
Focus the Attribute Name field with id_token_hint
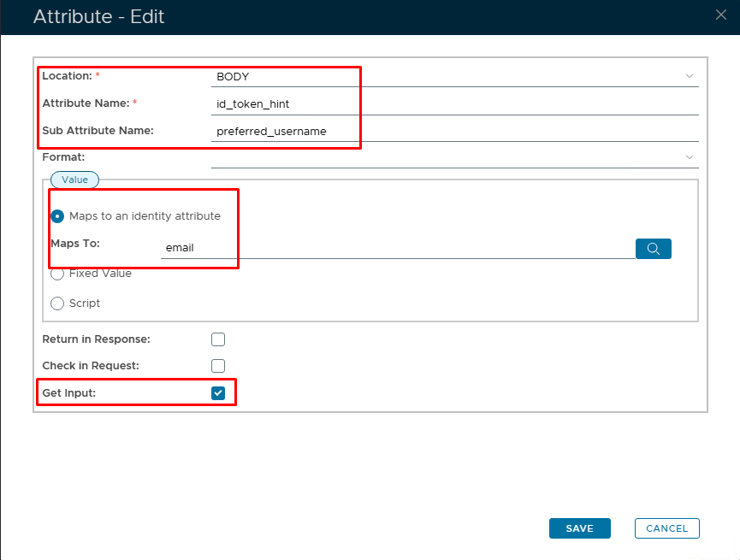pos(453,104)
